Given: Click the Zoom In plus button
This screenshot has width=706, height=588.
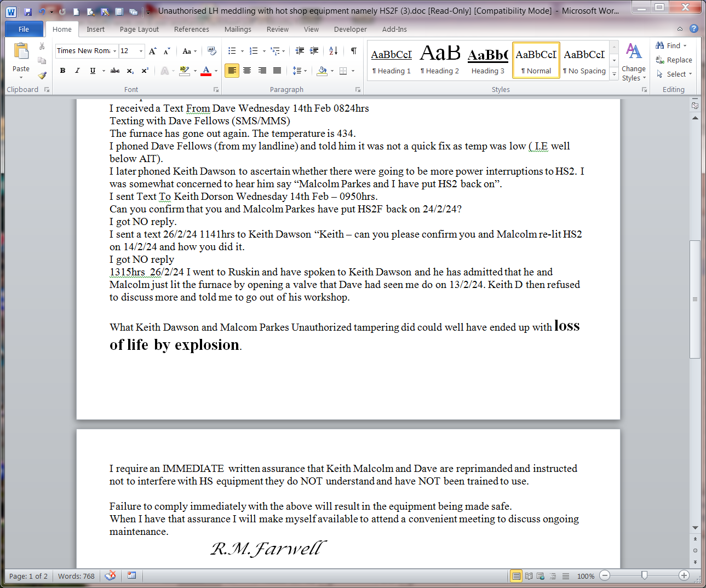Looking at the screenshot, I should coord(684,575).
